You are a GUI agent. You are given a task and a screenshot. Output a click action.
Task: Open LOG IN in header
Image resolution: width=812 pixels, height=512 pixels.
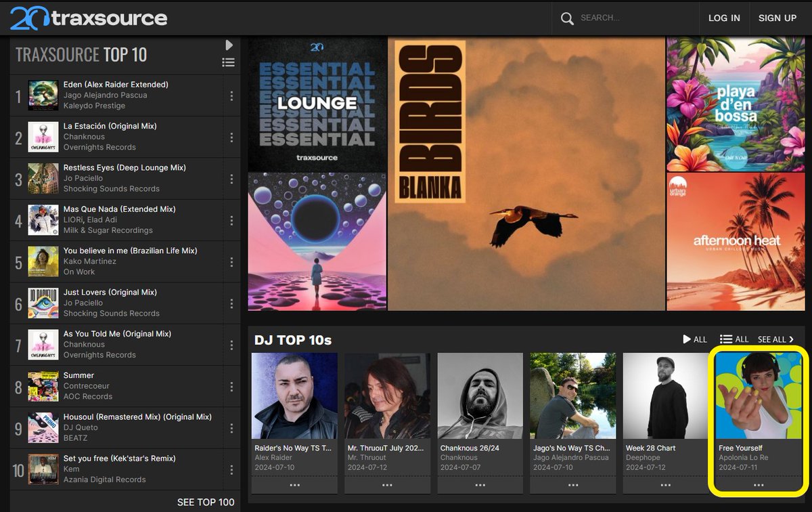(724, 18)
